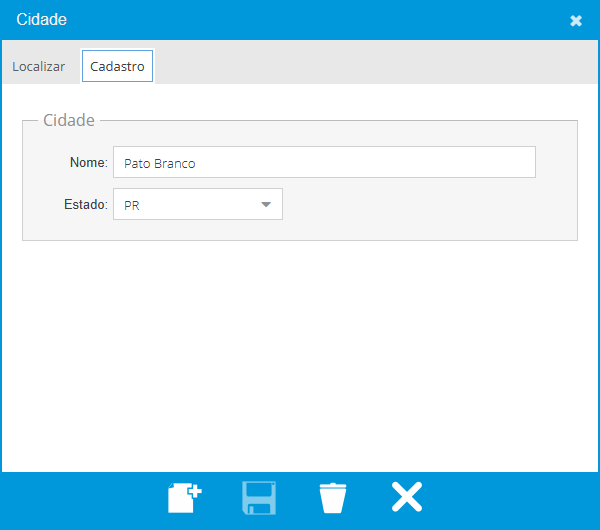600x530 pixels.
Task: Cancel editing with the bottom toolbar X icon
Action: (406, 497)
